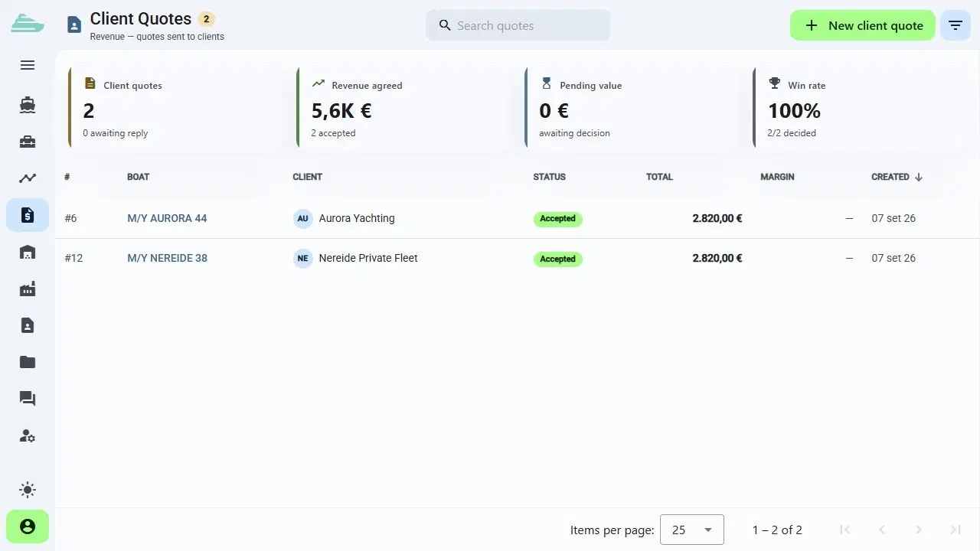The image size is (980, 551).
Task: Click the Win rate trophy icon
Action: (775, 83)
